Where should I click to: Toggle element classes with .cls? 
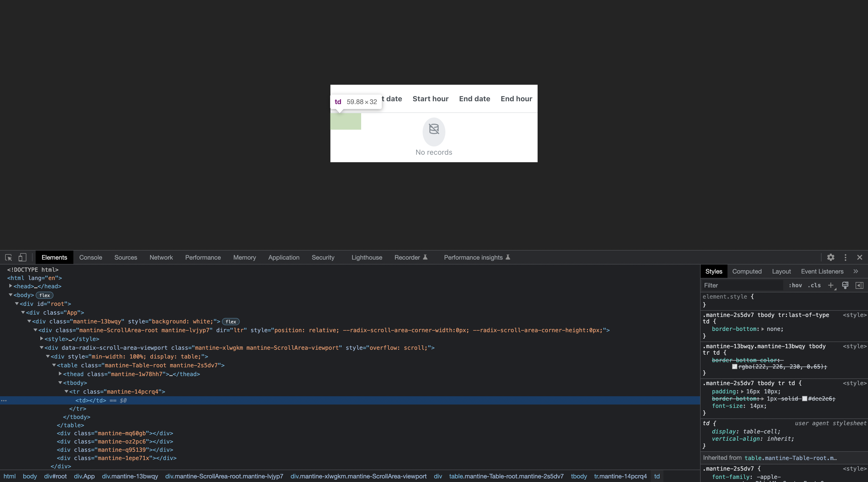pyautogui.click(x=815, y=285)
